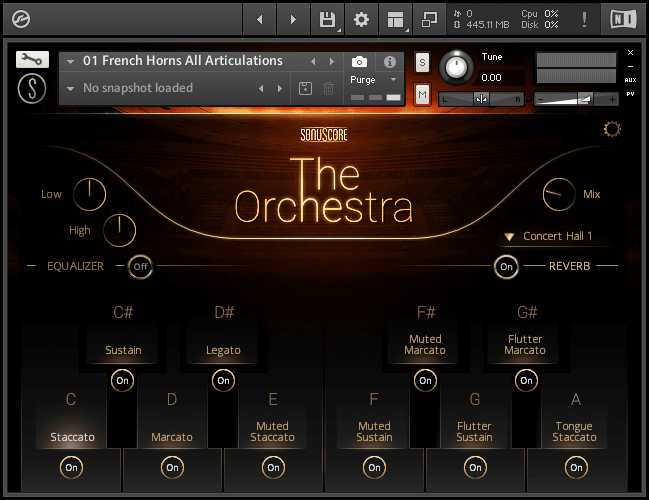Select the Legato key label

point(224,351)
